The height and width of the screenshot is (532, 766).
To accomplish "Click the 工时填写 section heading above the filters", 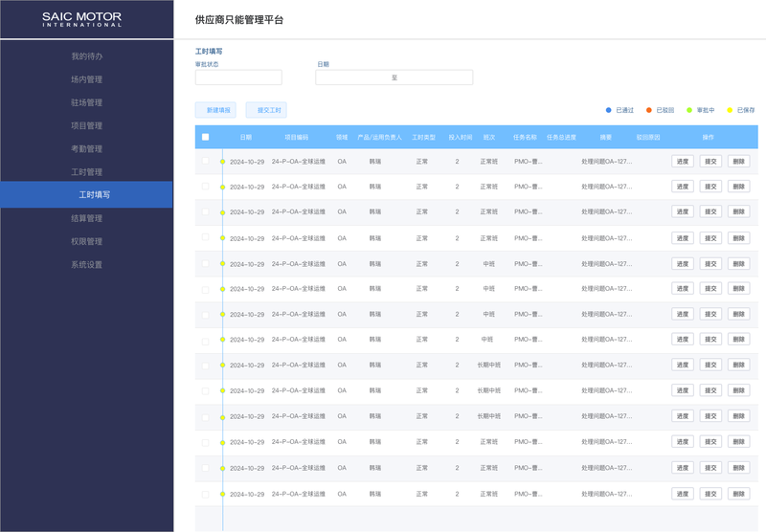I will [x=209, y=52].
